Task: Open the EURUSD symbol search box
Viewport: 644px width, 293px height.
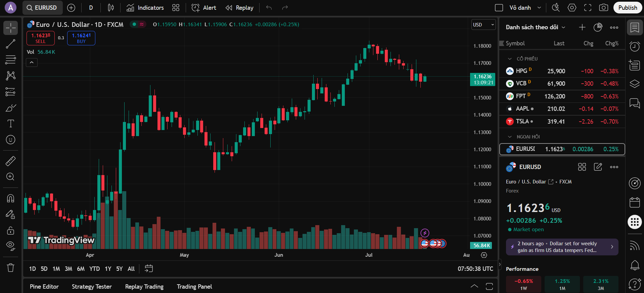Action: [x=43, y=8]
